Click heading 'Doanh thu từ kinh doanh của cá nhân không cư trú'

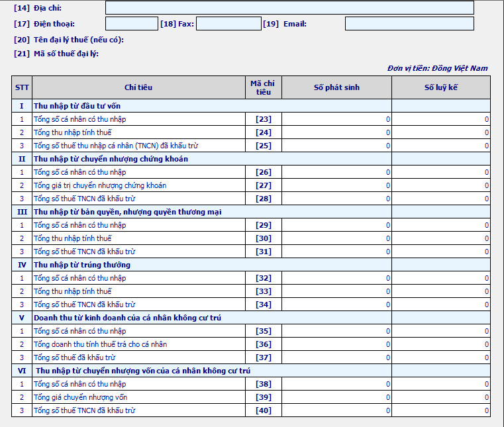127,318
